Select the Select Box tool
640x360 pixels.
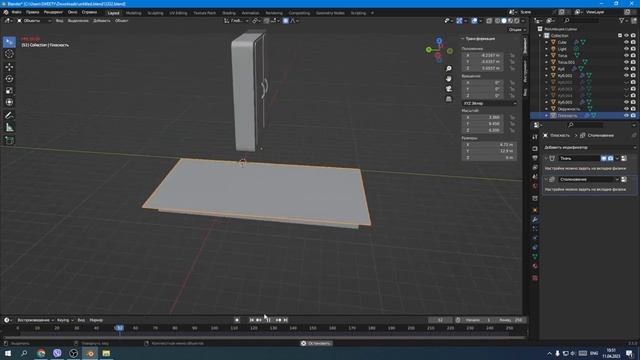[9, 42]
